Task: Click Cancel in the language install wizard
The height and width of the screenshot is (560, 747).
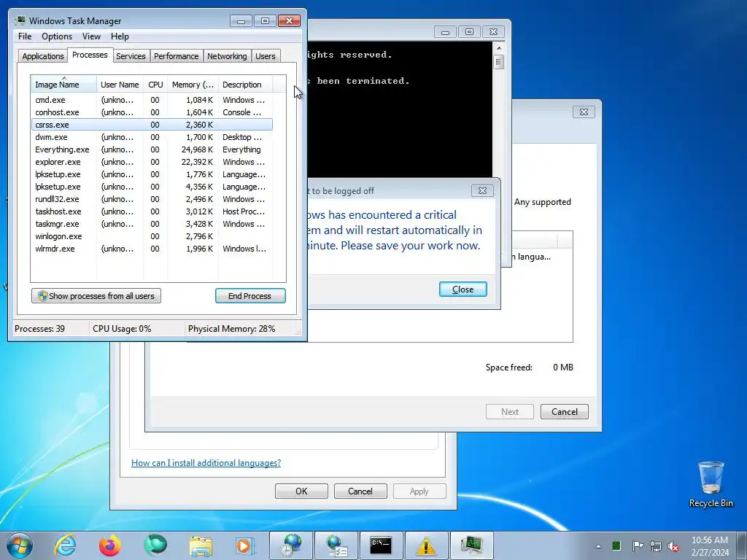Action: (564, 411)
